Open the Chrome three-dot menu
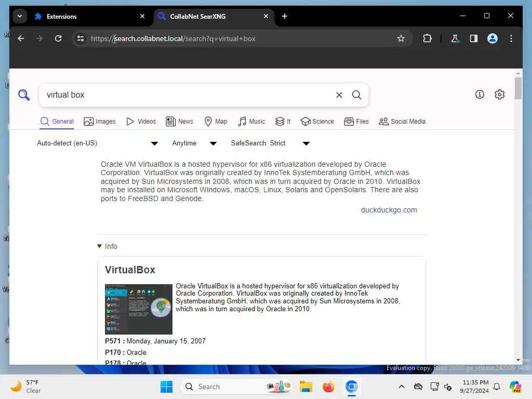Image resolution: width=532 pixels, height=399 pixels. tap(511, 38)
